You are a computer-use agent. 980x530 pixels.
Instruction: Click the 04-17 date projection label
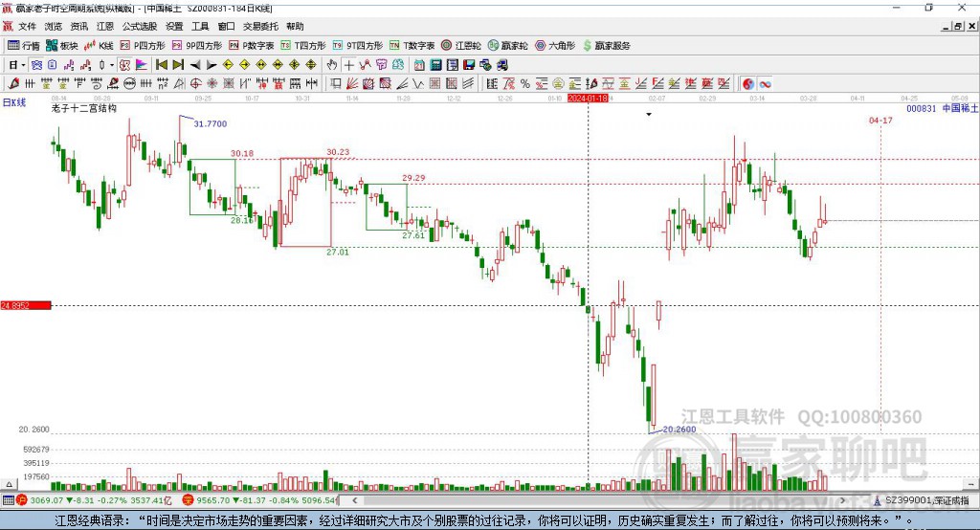pos(880,120)
